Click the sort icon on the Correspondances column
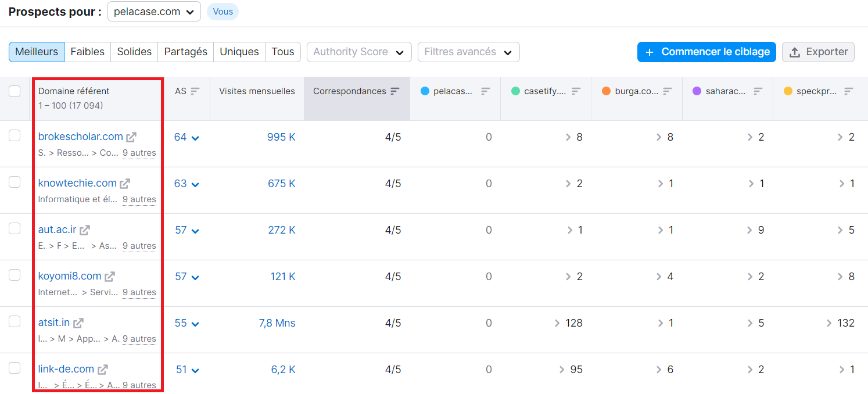 click(x=396, y=91)
